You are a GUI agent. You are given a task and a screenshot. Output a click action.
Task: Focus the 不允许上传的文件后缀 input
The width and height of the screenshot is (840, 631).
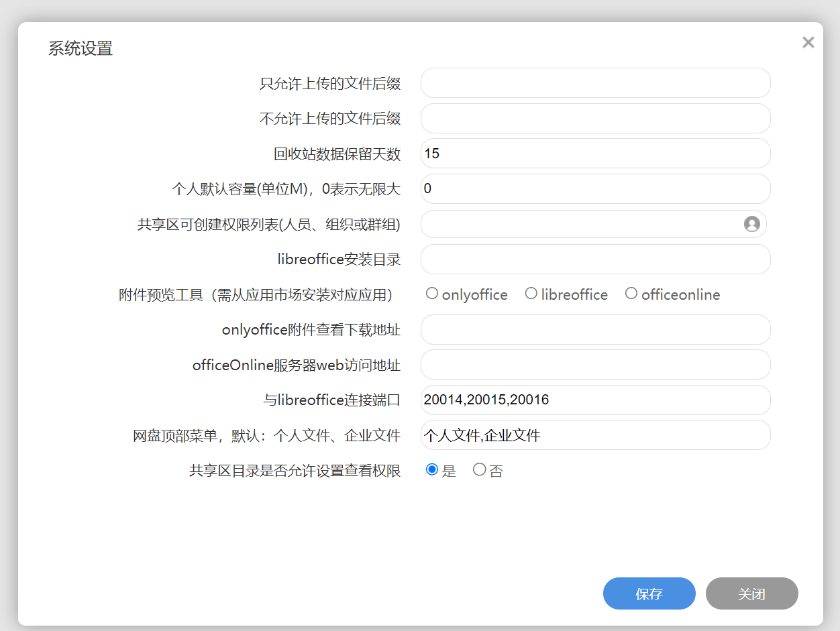point(595,118)
